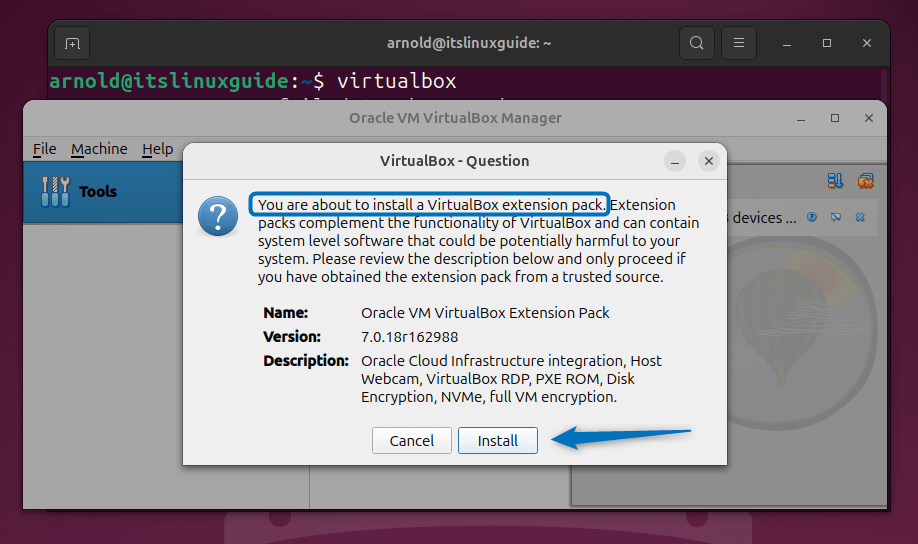Click the Install button
The image size is (918, 544).
coord(497,441)
